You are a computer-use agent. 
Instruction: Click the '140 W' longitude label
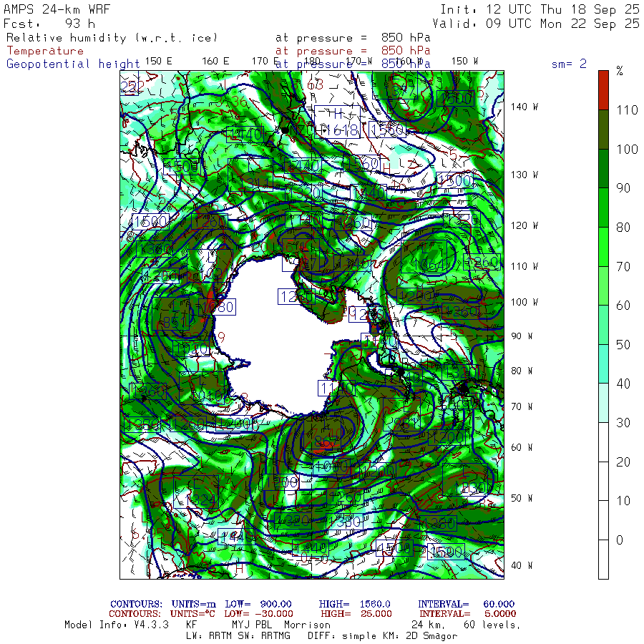coord(524,107)
